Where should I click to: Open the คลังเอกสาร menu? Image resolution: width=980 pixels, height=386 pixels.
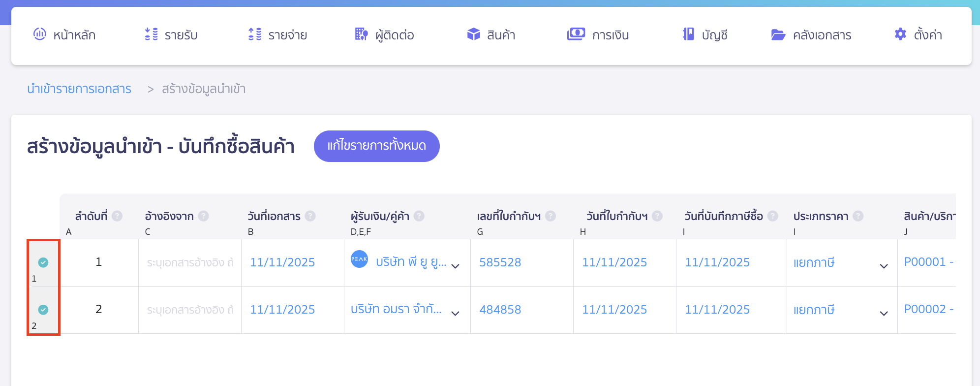[811, 35]
